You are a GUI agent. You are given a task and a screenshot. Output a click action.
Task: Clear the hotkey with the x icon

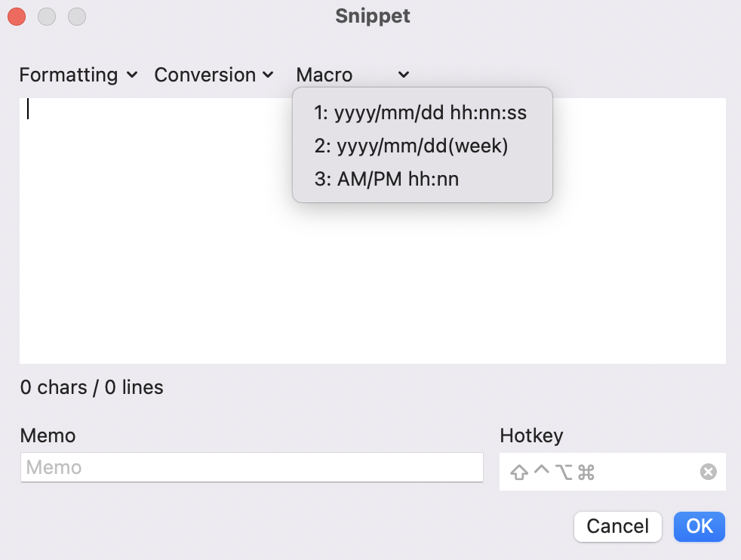point(708,472)
